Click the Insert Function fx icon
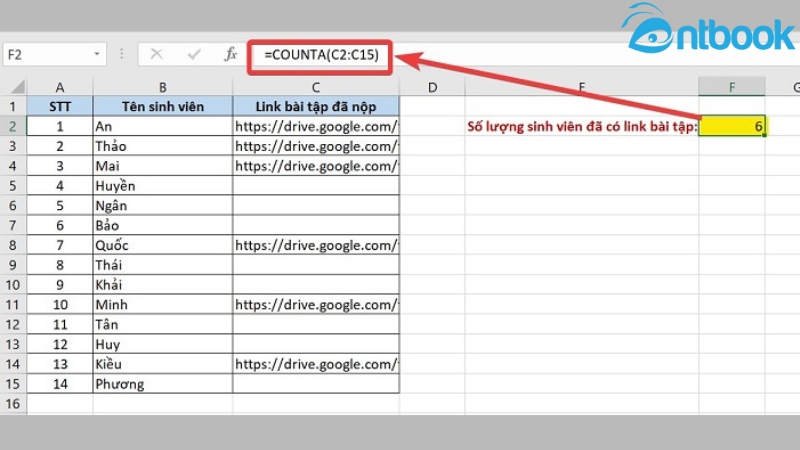Image resolution: width=800 pixels, height=450 pixels. point(231,54)
